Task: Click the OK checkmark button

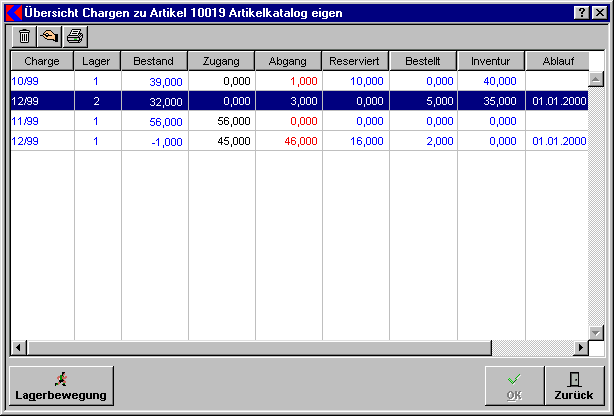Action: pos(514,385)
